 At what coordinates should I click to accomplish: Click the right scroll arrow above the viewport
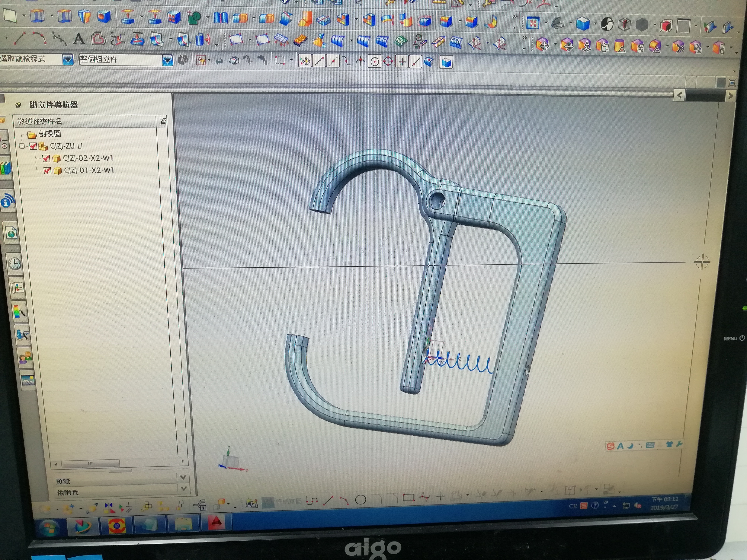[x=730, y=96]
